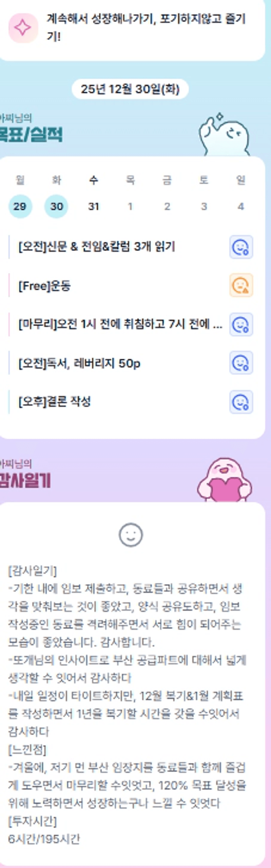271x868 pixels.
Task: Click the pink mascot holding a heart
Action: click(x=224, y=480)
